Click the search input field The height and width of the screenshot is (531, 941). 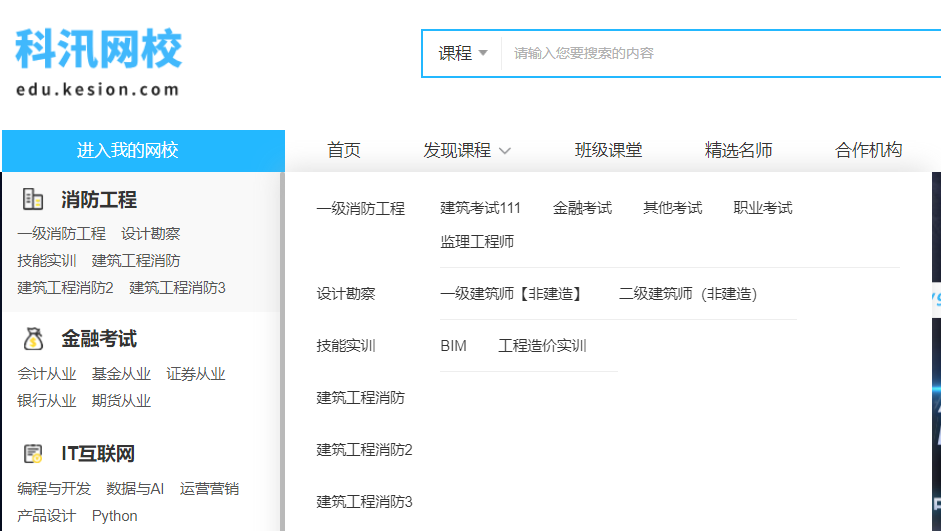click(x=720, y=53)
